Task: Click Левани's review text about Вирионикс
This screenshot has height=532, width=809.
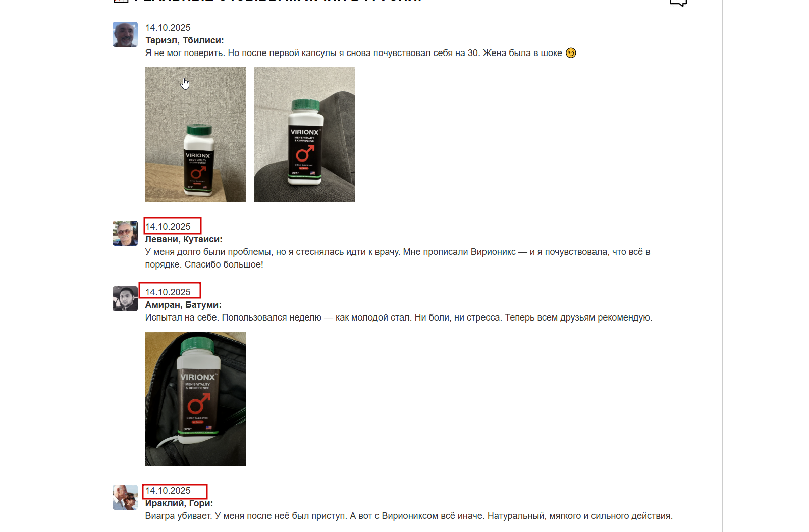Action: tap(398, 258)
